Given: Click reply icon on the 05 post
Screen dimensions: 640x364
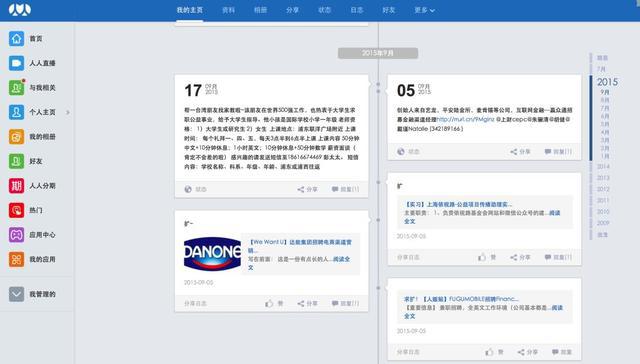Looking at the screenshot, I should [548, 152].
